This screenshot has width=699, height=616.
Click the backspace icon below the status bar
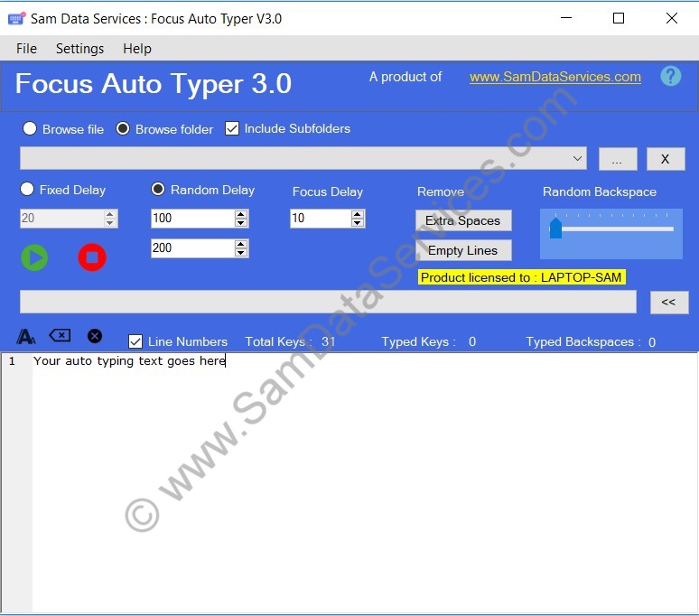[60, 335]
